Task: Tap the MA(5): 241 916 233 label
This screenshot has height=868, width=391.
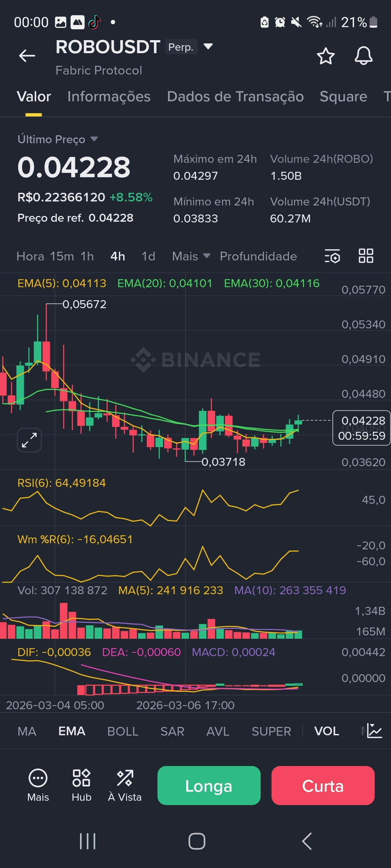Action: [x=171, y=590]
